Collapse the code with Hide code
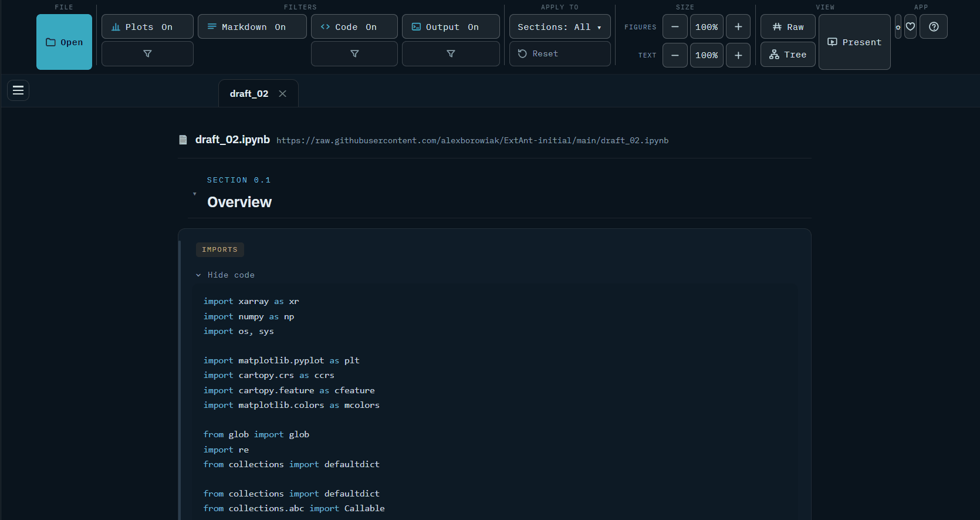Screen dimensions: 980x520 (x=225, y=275)
